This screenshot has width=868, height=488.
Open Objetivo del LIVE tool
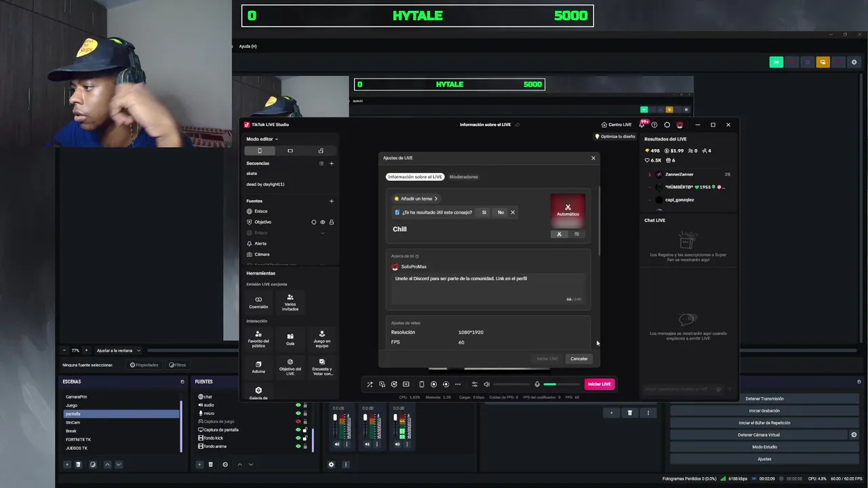(x=290, y=367)
